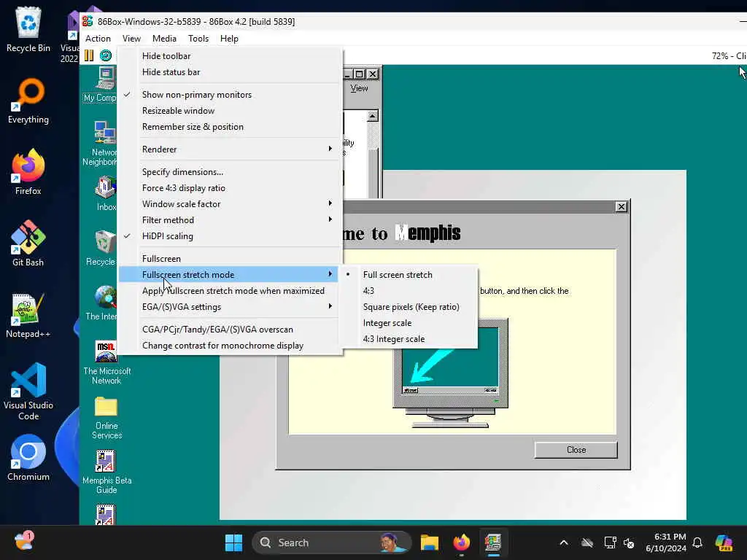Select the Visual Studio Code desktop icon
The height and width of the screenshot is (560, 747).
pos(28,392)
